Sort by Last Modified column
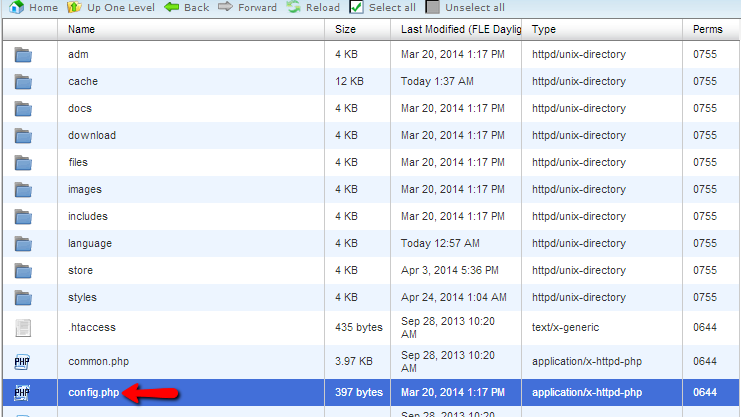This screenshot has height=417, width=741. (x=460, y=29)
